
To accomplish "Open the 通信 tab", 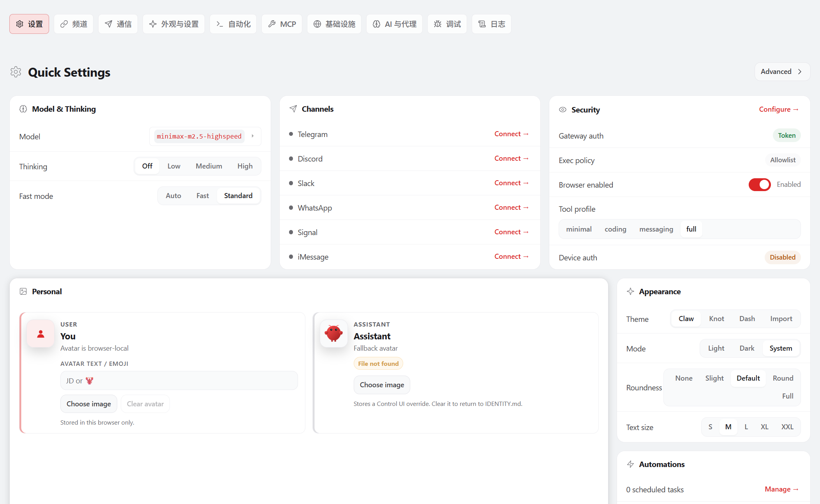I will coord(118,24).
